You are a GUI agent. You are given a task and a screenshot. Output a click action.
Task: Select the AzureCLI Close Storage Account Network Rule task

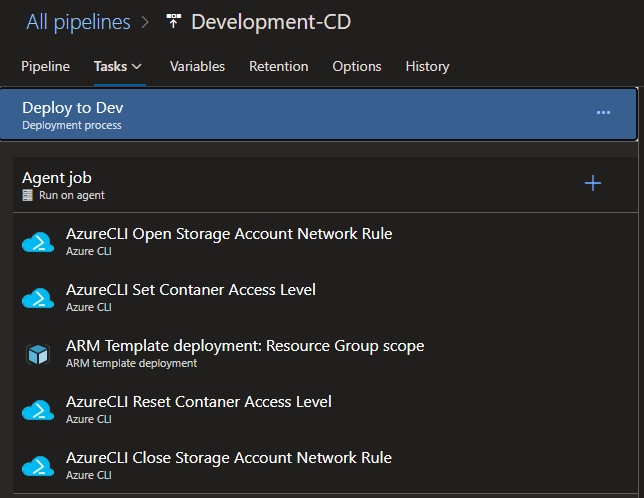tap(325, 466)
